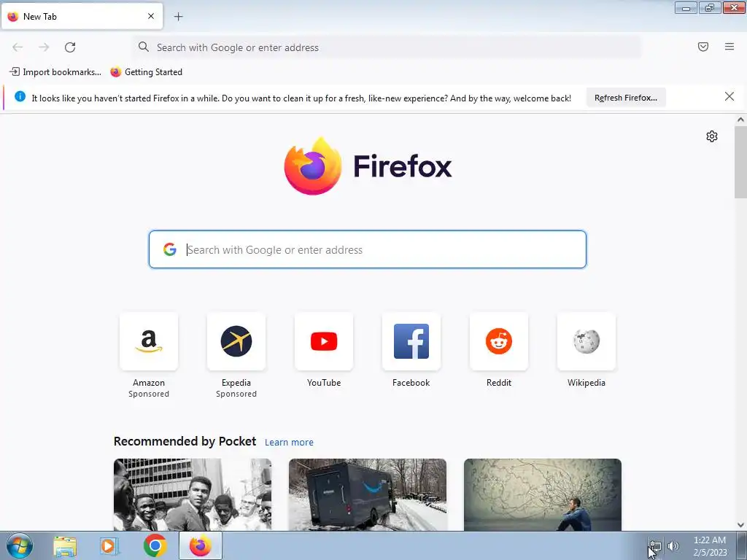Reload the current page
This screenshot has width=747, height=560.
pos(70,47)
